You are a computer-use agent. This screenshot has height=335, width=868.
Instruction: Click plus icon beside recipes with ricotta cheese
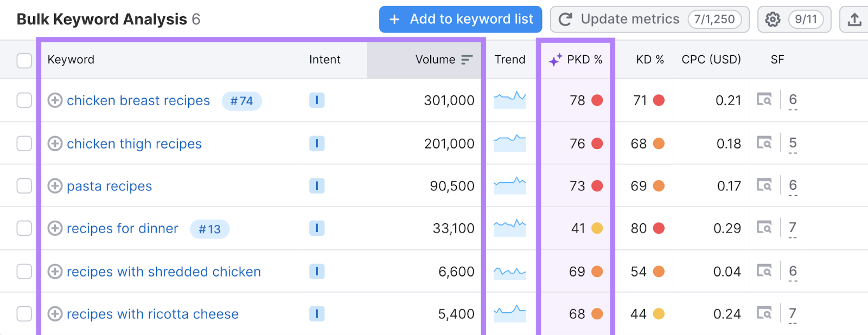click(x=55, y=314)
